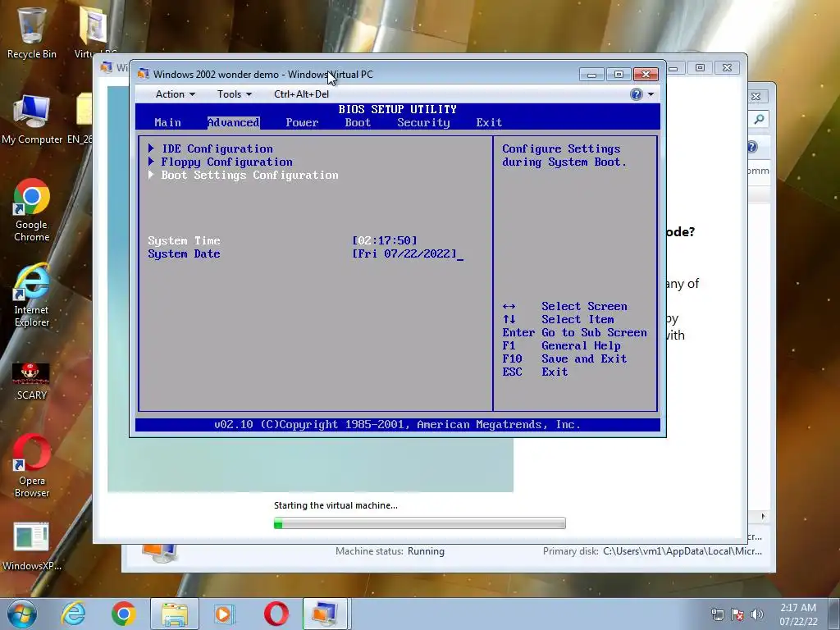Select the Power BIOS tab
Image resolution: width=840 pixels, height=630 pixels.
302,122
